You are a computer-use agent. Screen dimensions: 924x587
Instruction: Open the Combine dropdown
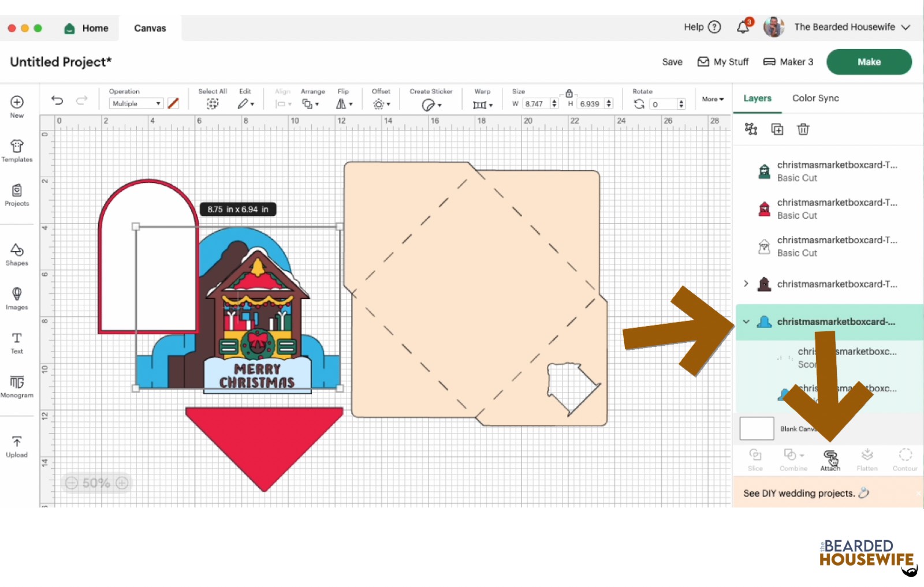tap(793, 459)
